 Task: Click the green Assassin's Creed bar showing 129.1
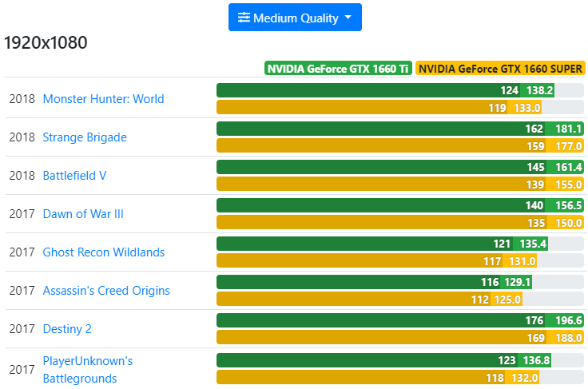pyautogui.click(x=374, y=282)
